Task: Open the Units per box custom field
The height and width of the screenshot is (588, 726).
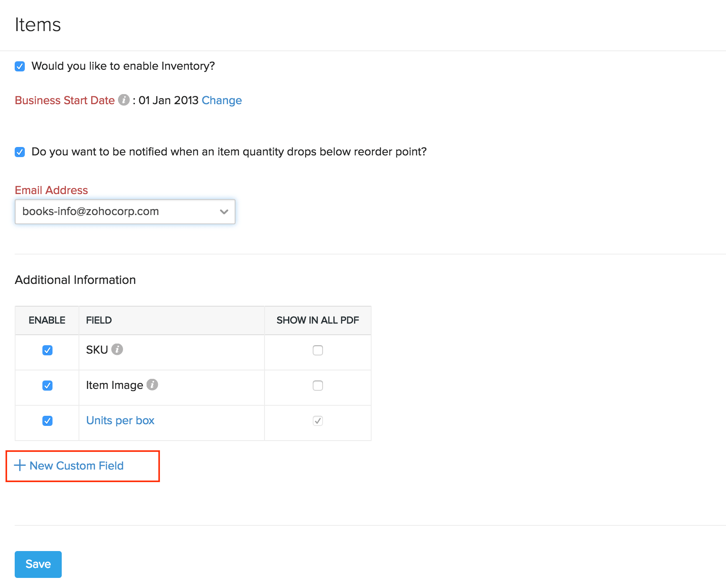Action: click(120, 420)
